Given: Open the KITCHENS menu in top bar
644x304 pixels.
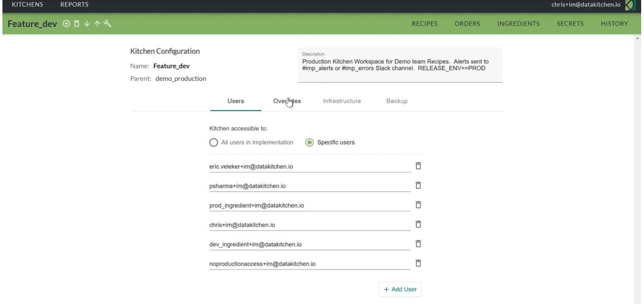Looking at the screenshot, I should point(28,5).
